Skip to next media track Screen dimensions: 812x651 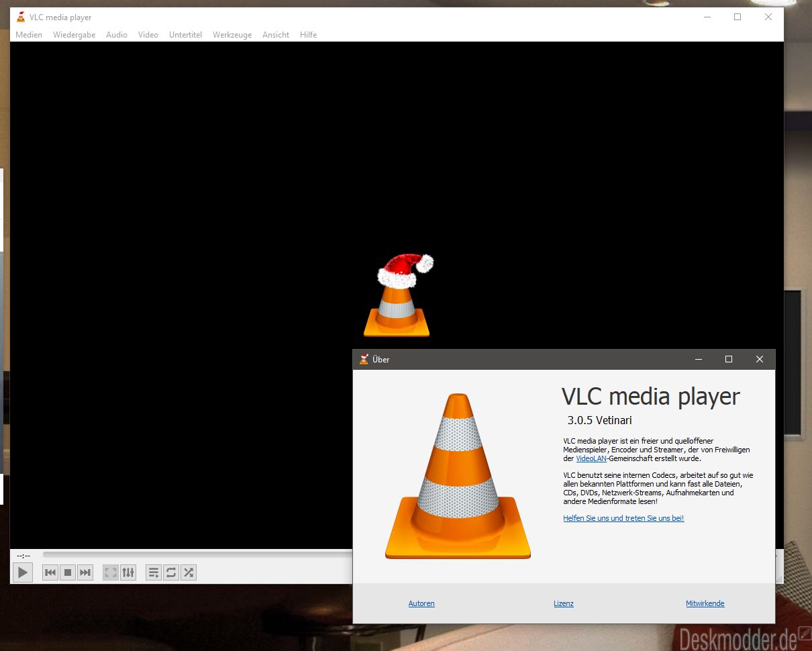pyautogui.click(x=85, y=572)
